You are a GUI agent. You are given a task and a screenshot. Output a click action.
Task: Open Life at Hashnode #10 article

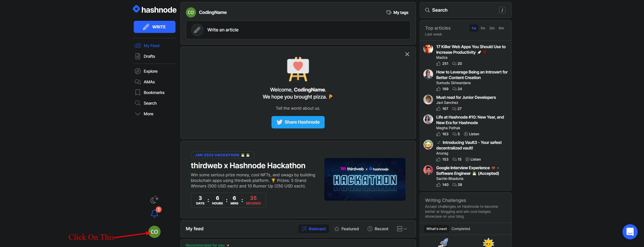(470, 120)
